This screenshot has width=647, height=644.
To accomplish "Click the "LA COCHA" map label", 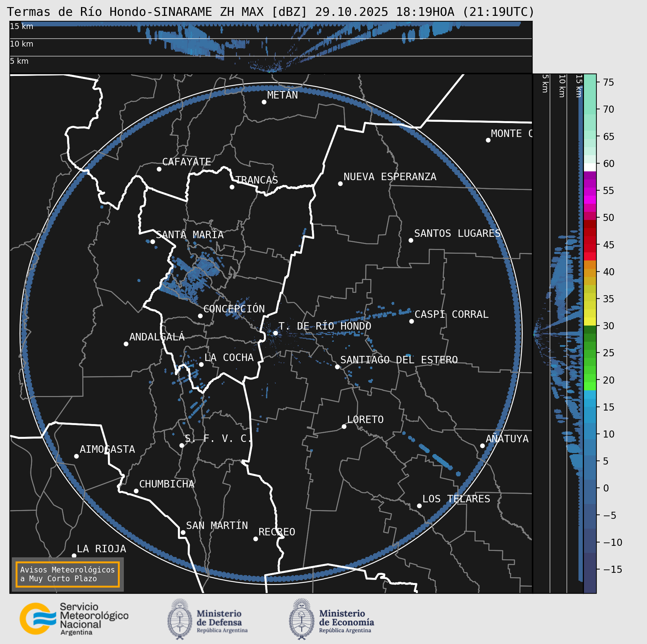I will pos(229,357).
